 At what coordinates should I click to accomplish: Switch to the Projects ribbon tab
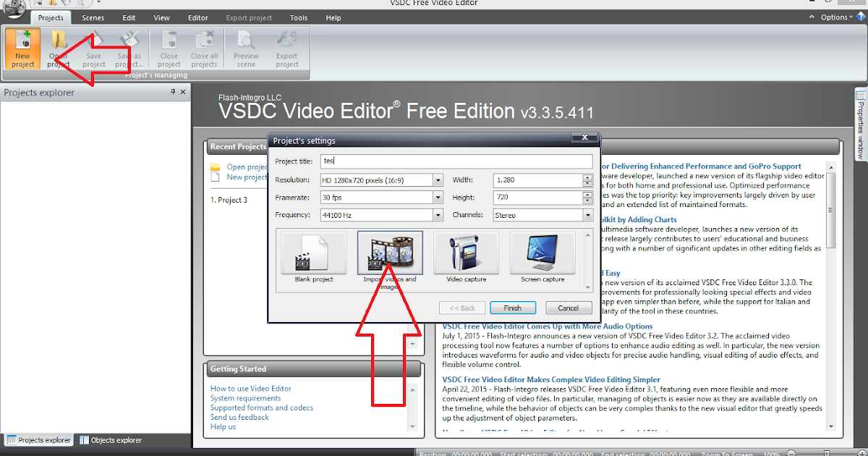[51, 17]
